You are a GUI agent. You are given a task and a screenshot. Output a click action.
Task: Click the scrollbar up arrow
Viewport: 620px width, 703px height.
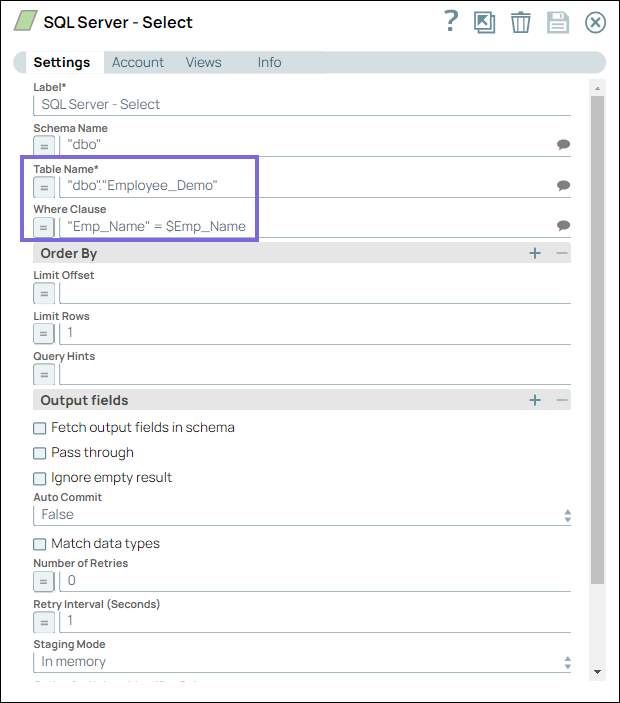click(x=597, y=88)
